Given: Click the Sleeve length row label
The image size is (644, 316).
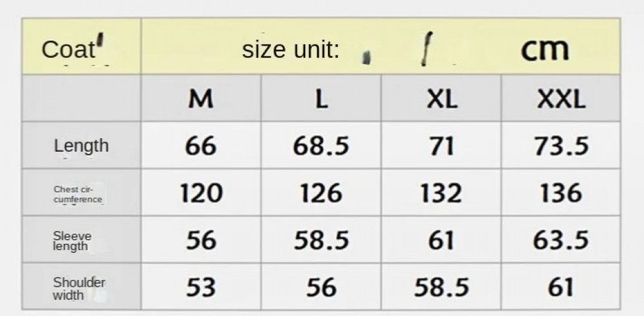Looking at the screenshot, I should click(71, 241).
